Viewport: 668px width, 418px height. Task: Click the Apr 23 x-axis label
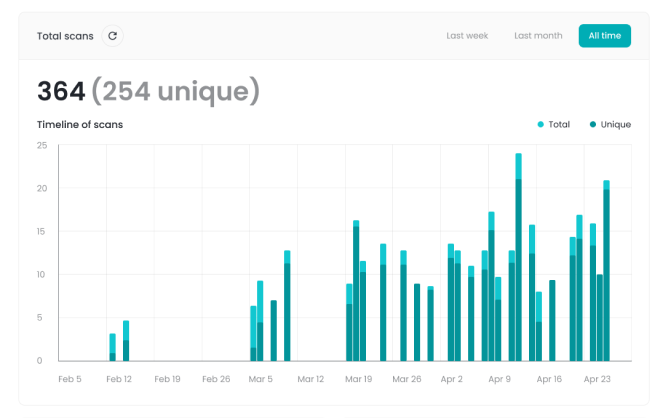coord(597,380)
